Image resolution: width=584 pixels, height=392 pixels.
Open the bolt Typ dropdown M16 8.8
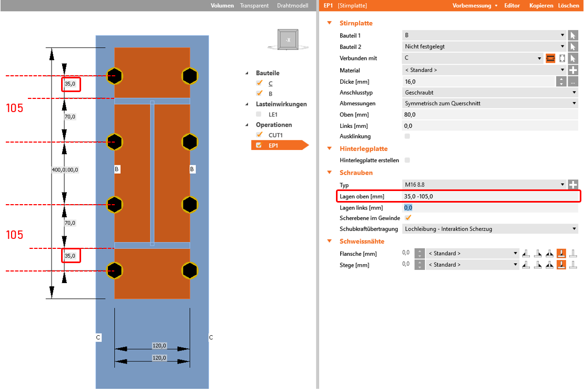pos(484,184)
